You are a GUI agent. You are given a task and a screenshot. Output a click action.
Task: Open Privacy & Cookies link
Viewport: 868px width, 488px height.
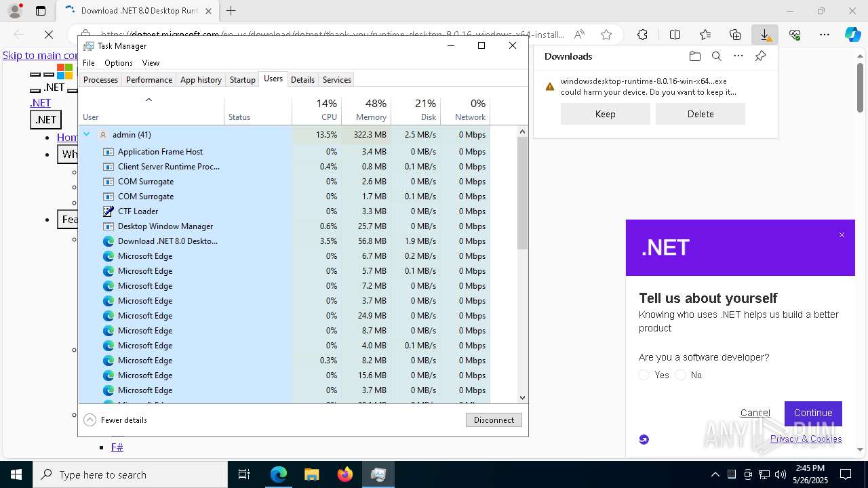[x=806, y=439]
